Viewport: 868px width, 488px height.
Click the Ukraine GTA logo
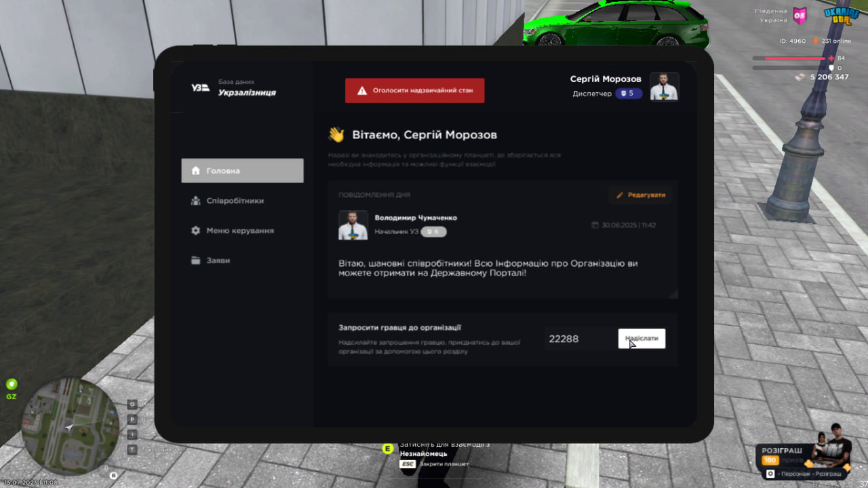click(x=842, y=17)
